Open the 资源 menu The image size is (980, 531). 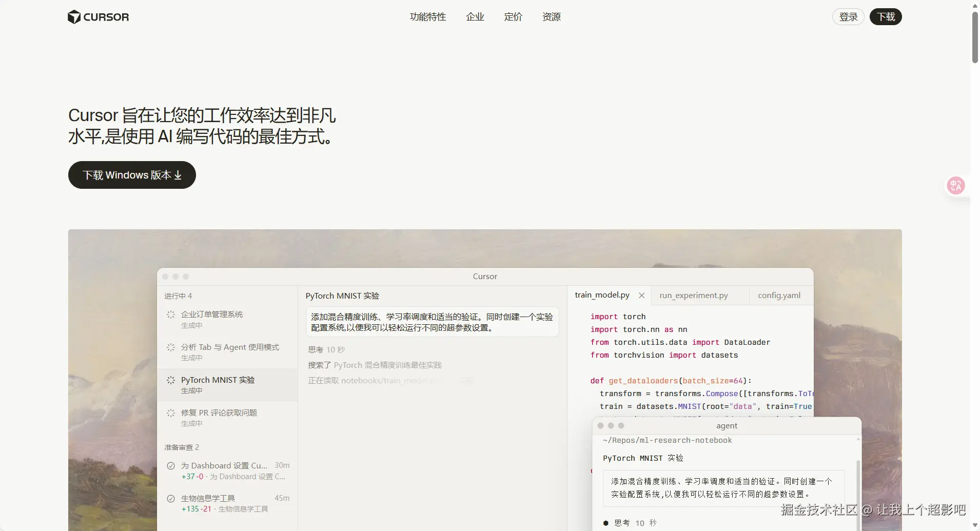tap(552, 17)
